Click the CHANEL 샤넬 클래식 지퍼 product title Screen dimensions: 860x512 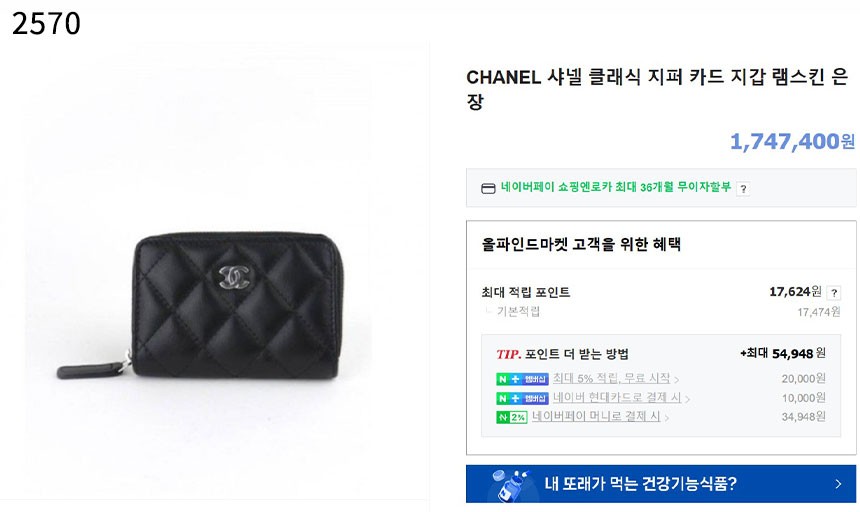[657, 89]
